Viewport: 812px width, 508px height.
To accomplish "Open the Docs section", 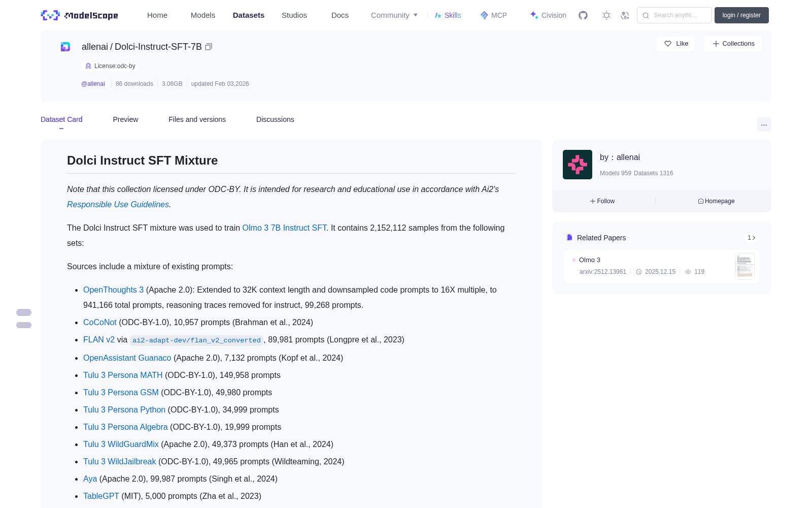I will point(340,15).
